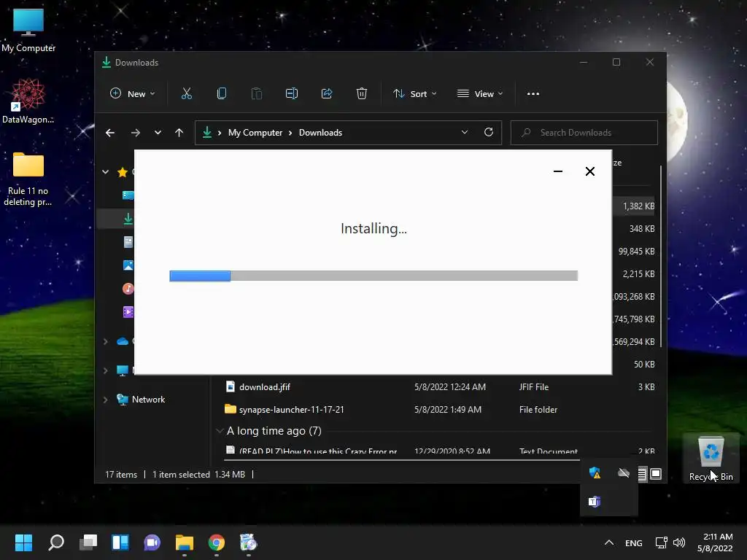Open the See more three-dots menu

click(533, 94)
